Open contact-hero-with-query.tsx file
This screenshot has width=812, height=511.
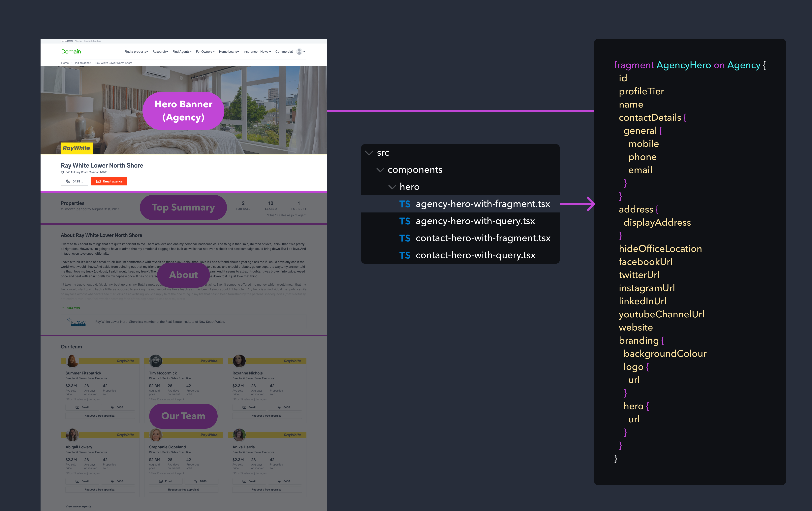point(475,255)
